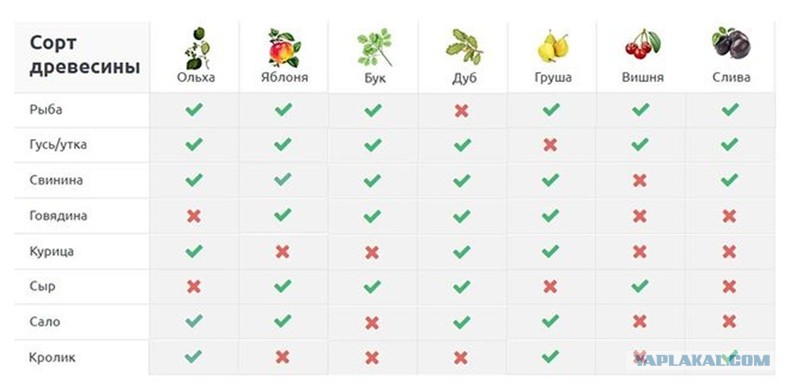Image resolution: width=796 pixels, height=390 pixels.
Task: Click the green check for Сыр under Вишня
Action: (640, 286)
